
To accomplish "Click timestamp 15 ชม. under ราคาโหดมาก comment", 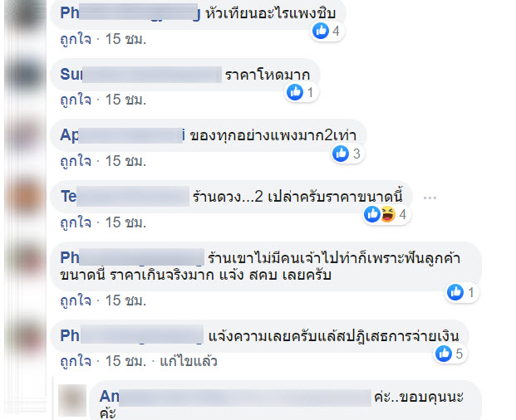I will click(x=125, y=100).
